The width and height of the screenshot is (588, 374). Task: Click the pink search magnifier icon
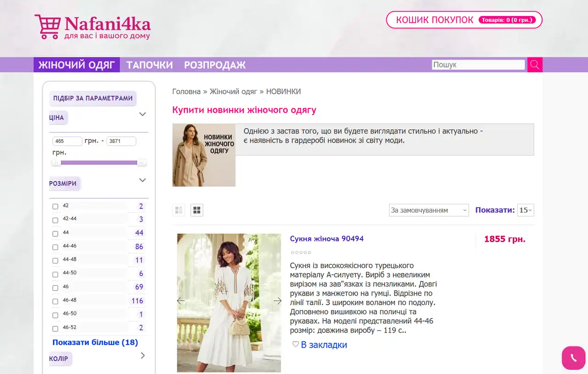(x=535, y=65)
